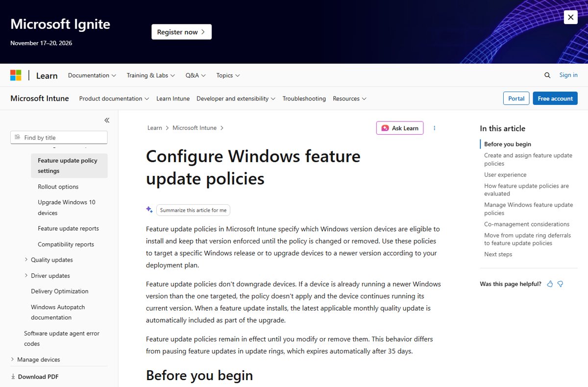The image size is (588, 387).
Task: Select Feature update policy settings item
Action: tap(69, 166)
